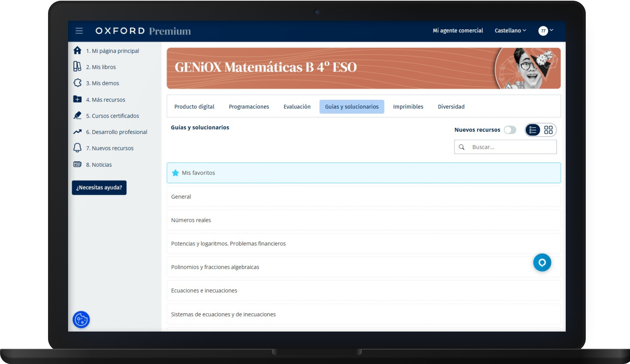
Task: Click the bell icon for Nuevos recursos
Action: pos(77,148)
